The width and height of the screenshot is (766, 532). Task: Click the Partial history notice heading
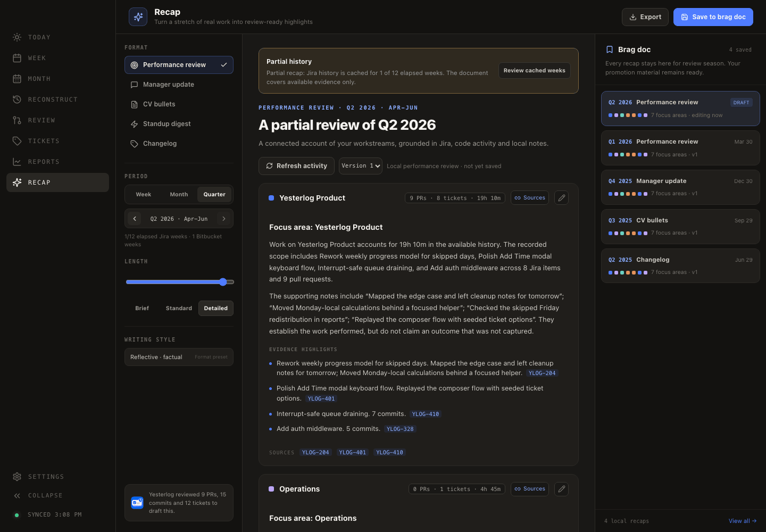tap(289, 62)
